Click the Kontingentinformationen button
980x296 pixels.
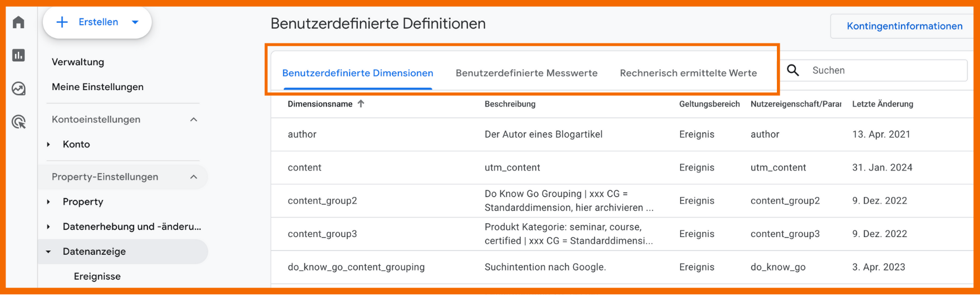(904, 26)
